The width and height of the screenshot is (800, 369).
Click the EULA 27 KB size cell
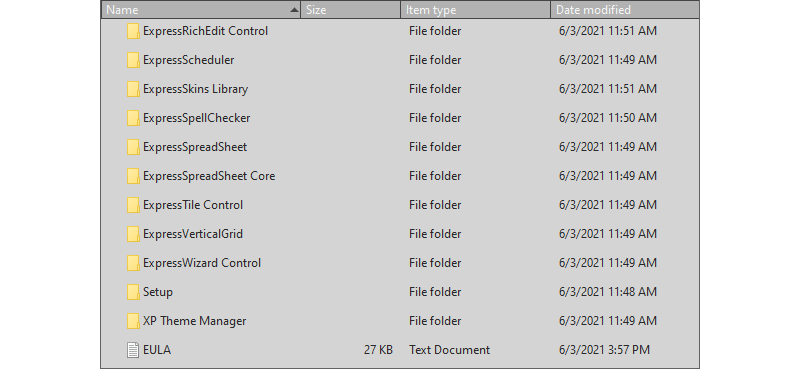[378, 350]
